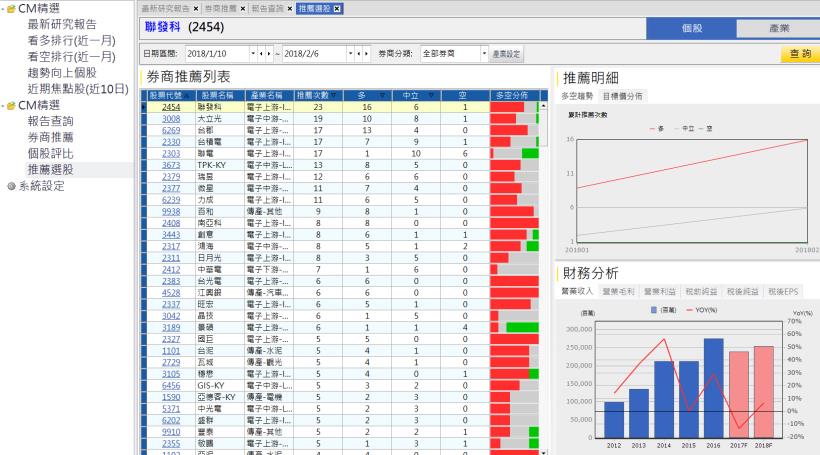Click the 系統設定 gear icon
Screen dimensions: 820x455
click(x=10, y=185)
